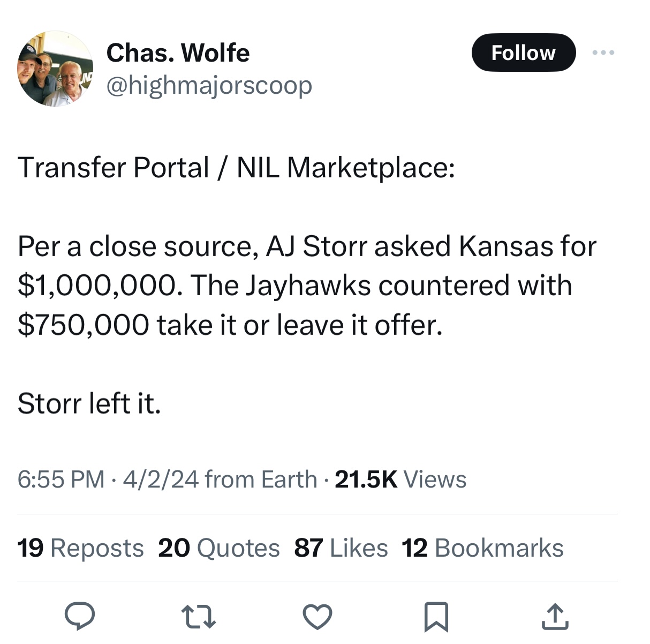Show who gave the 87 Likes
Image resolution: width=650 pixels, height=644 pixels.
(x=341, y=548)
